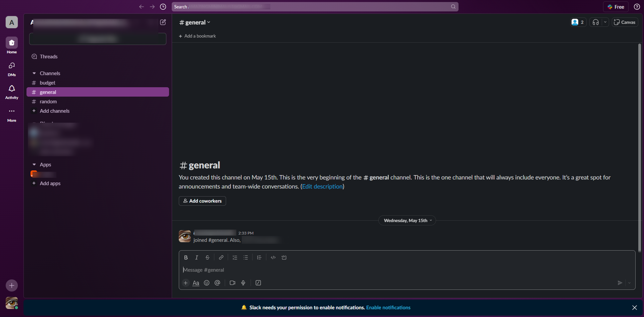Open the DMs tab in the sidebar

12,69
